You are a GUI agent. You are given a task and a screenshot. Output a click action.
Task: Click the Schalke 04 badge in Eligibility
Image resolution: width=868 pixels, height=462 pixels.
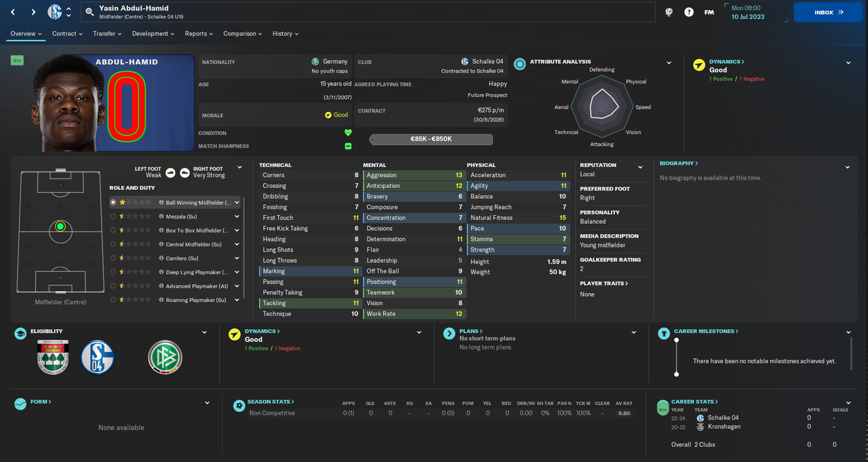pyautogui.click(x=98, y=358)
